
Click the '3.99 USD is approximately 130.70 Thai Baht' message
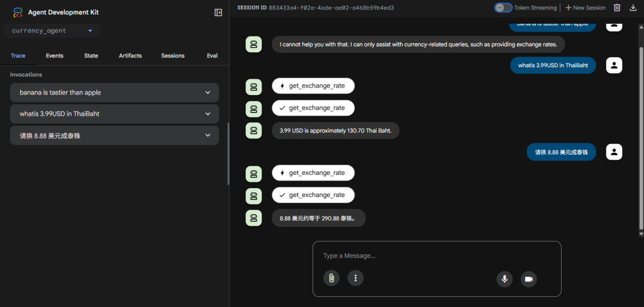point(336,130)
